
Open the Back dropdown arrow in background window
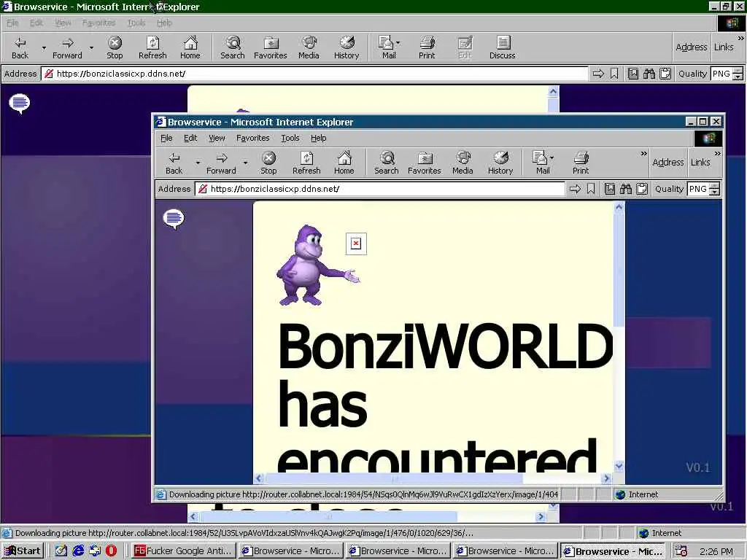44,47
